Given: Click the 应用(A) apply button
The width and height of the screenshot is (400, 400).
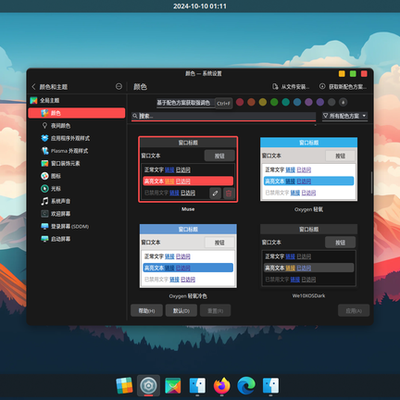Looking at the screenshot, I should [354, 311].
